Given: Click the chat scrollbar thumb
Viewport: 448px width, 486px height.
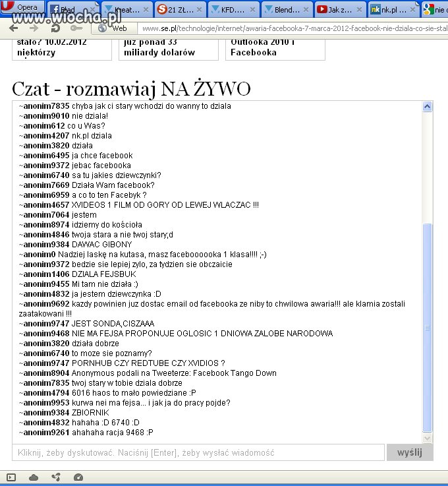Looking at the screenshot, I should [x=428, y=327].
